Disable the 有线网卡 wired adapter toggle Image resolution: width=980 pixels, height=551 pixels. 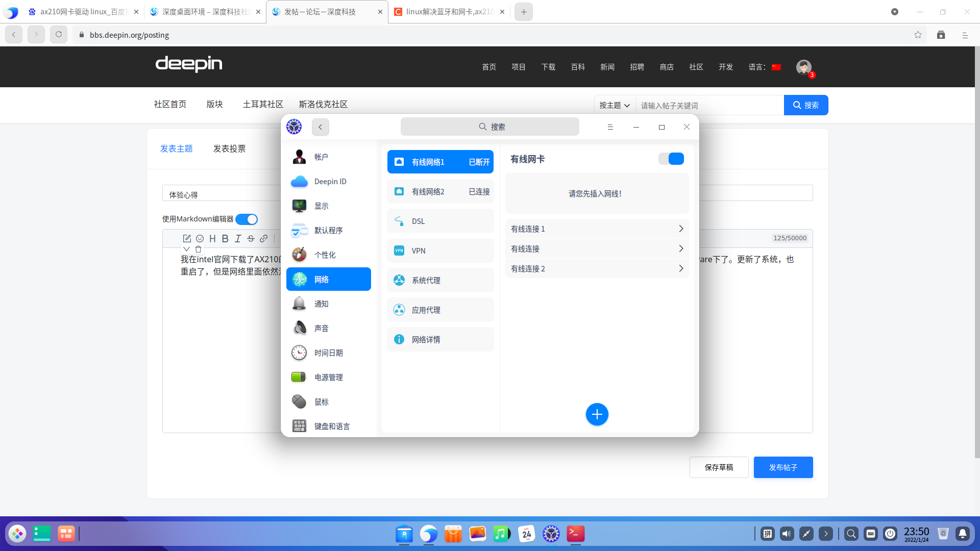671,159
